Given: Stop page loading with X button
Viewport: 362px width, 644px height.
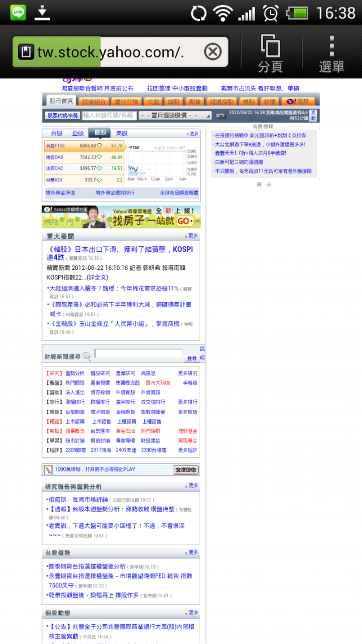Looking at the screenshot, I should 213,51.
